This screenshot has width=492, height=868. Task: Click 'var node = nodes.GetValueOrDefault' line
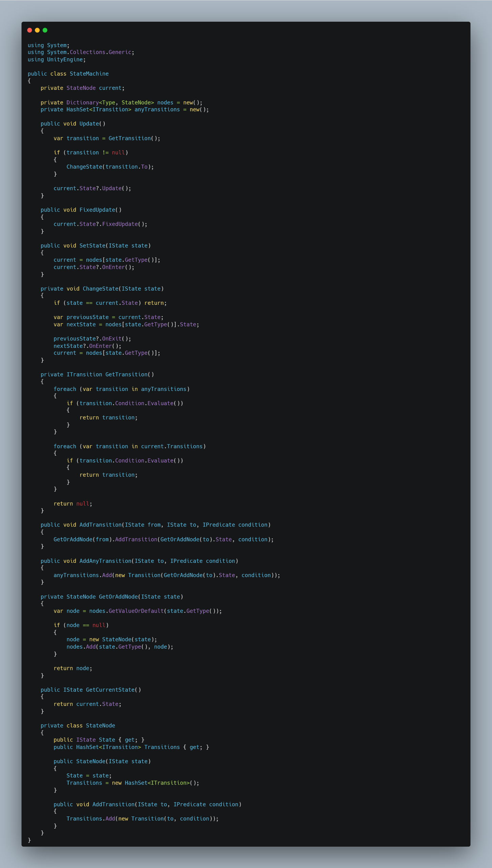pos(138,611)
